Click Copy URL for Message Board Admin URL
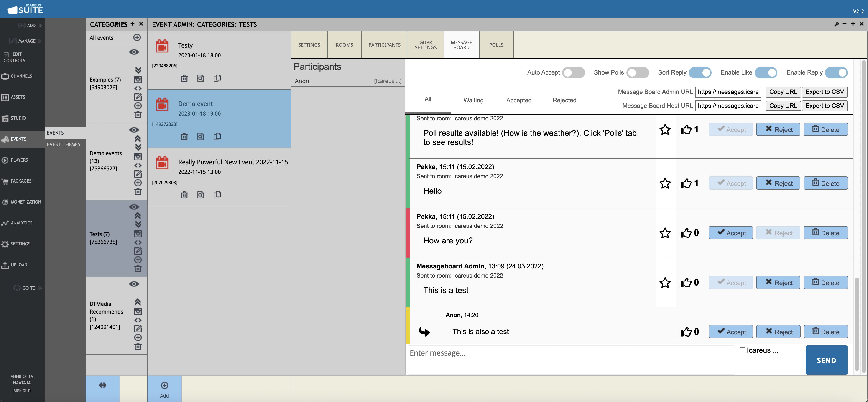 coord(783,92)
